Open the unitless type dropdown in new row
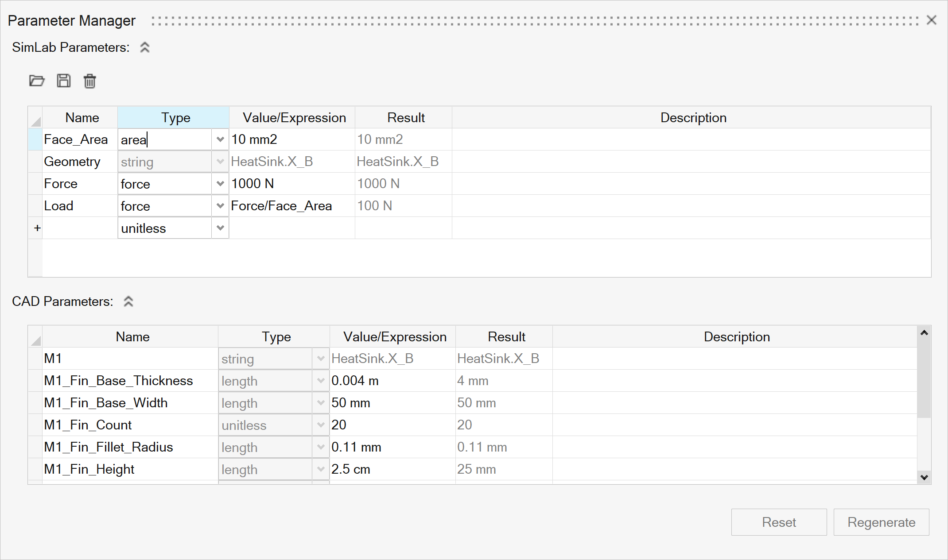The width and height of the screenshot is (948, 560). [x=220, y=228]
